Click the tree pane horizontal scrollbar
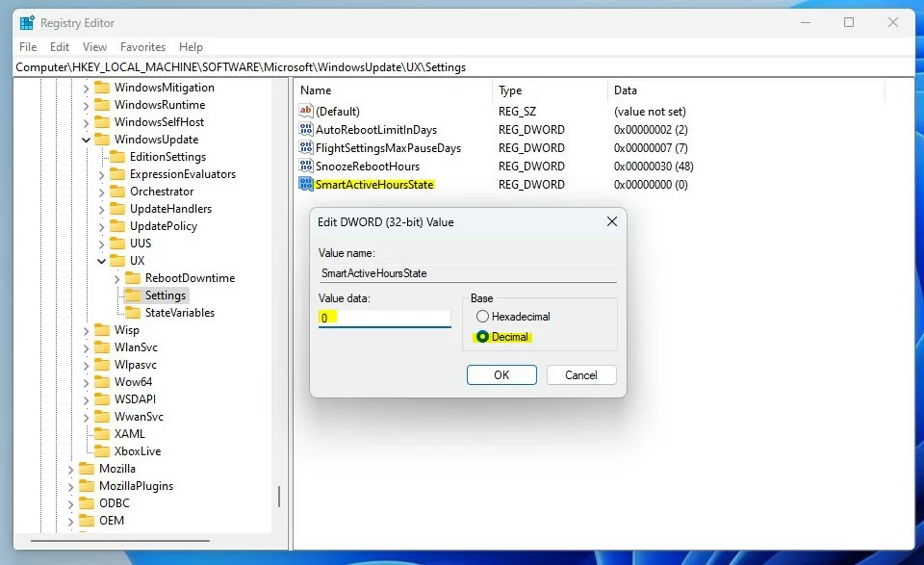The width and height of the screenshot is (924, 565). pyautogui.click(x=120, y=540)
